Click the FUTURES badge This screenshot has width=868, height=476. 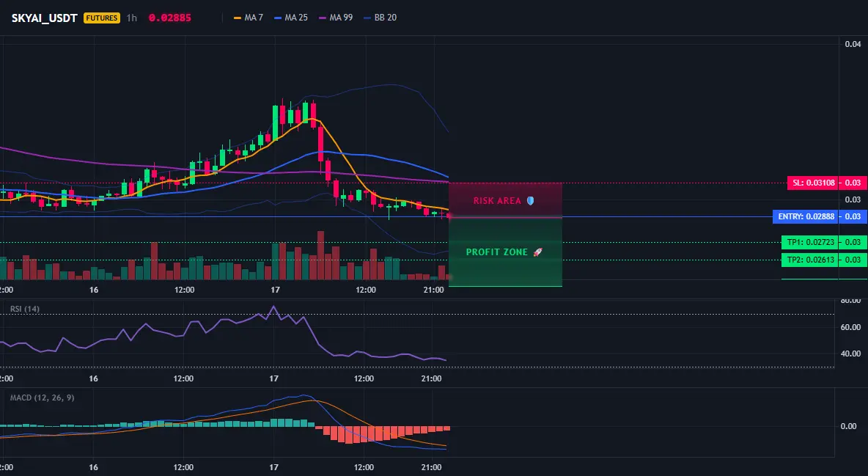(x=102, y=18)
